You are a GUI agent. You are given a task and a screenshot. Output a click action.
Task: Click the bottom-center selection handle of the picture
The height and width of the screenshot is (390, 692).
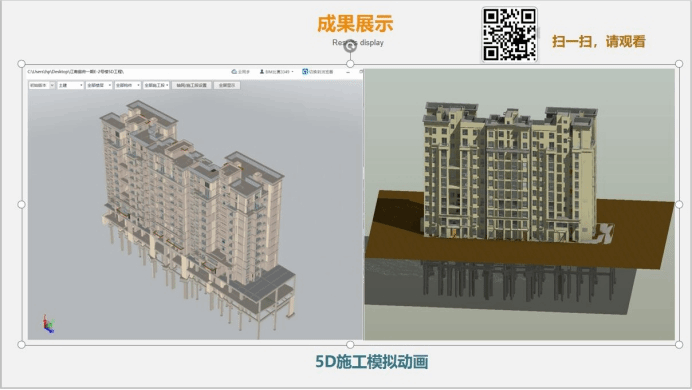[x=350, y=345]
